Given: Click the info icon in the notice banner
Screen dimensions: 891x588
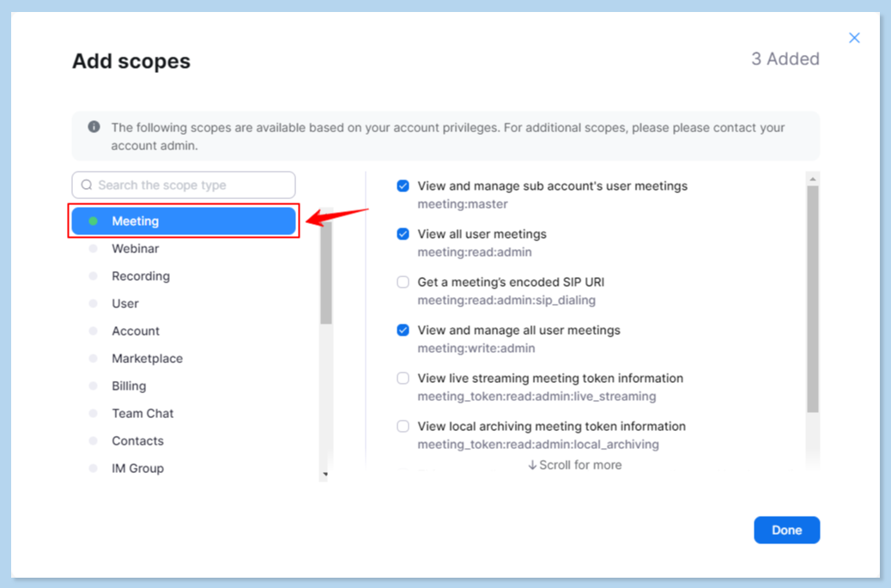Looking at the screenshot, I should 94,127.
